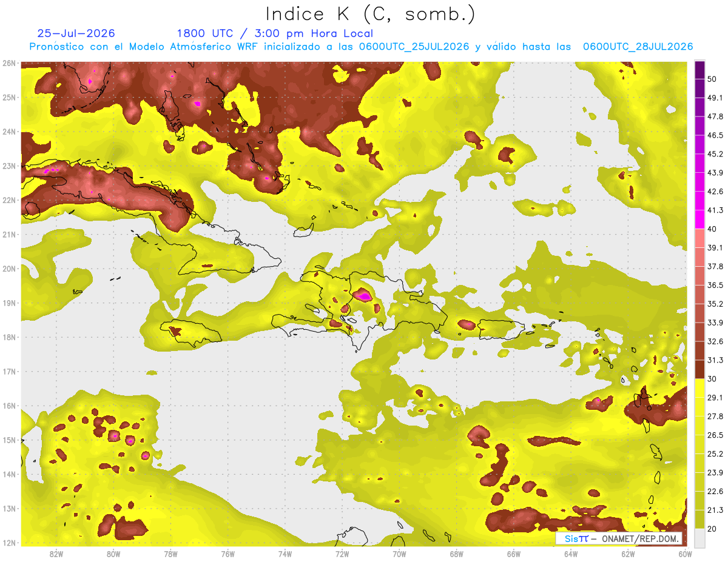Select the color scale value '30'
The image size is (728, 562).
pos(712,379)
